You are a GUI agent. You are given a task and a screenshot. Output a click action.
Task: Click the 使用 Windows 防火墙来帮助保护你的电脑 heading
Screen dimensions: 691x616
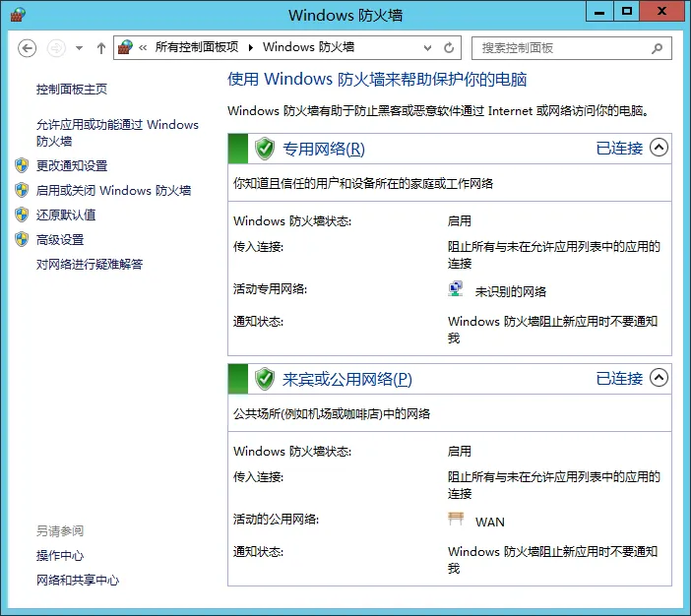click(x=377, y=80)
